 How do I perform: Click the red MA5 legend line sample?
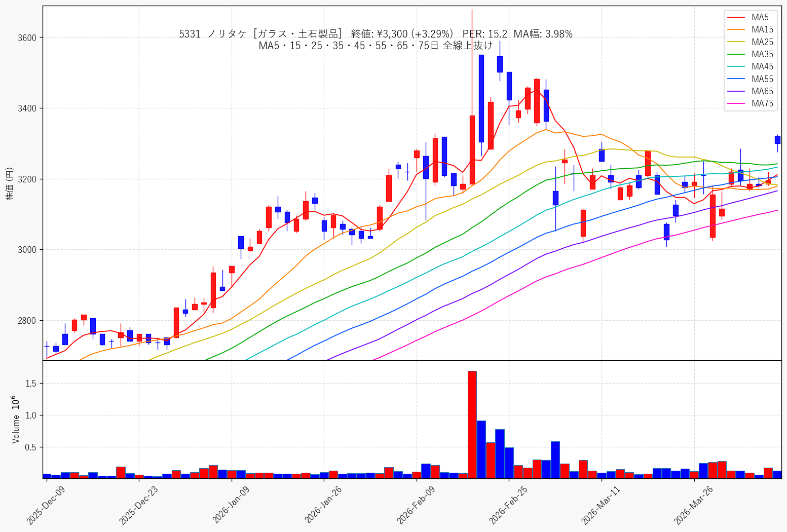[737, 18]
